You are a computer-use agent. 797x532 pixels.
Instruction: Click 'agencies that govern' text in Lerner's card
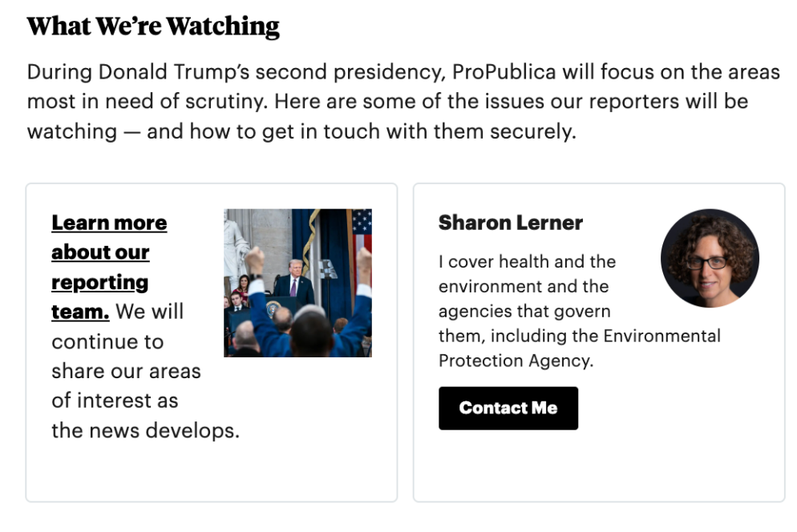tap(524, 311)
